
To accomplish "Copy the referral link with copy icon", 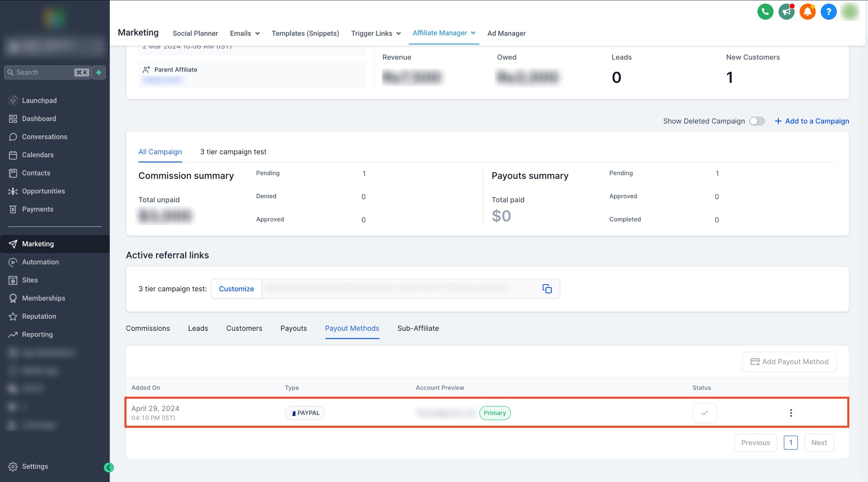I will pos(547,289).
